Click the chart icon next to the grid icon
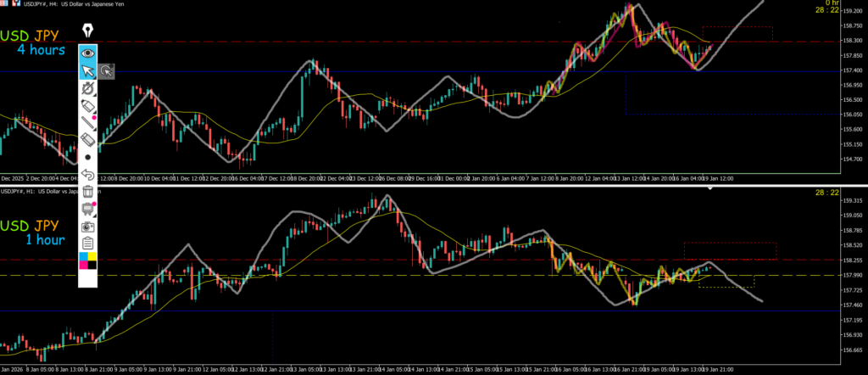The height and width of the screenshot is (375, 868). click(x=17, y=3)
